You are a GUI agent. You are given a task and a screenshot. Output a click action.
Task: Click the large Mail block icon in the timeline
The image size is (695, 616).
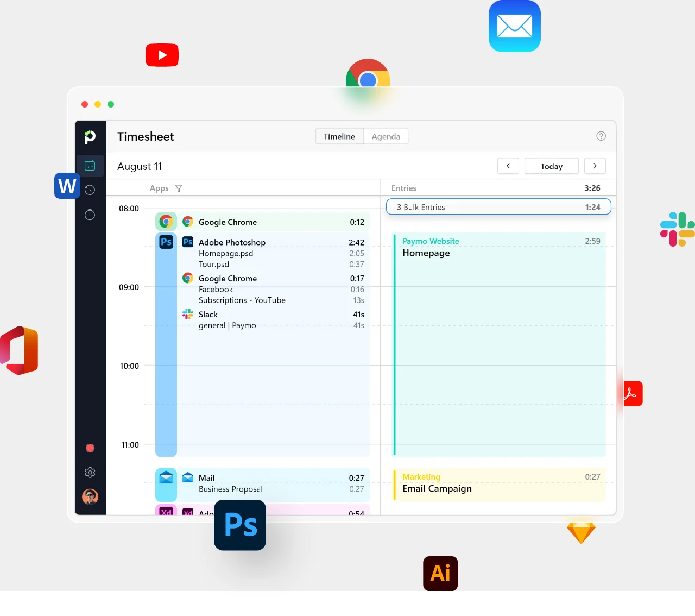pos(166,477)
